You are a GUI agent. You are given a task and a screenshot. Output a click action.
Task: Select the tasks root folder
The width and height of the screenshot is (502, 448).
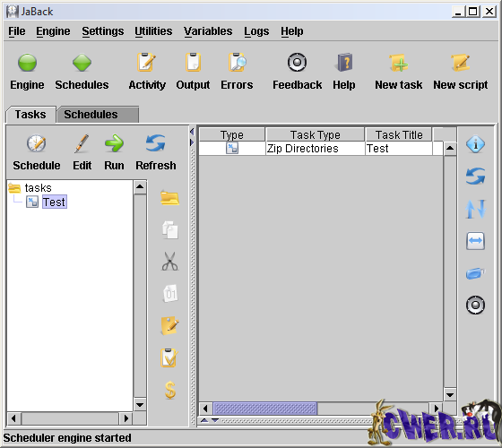coord(38,187)
